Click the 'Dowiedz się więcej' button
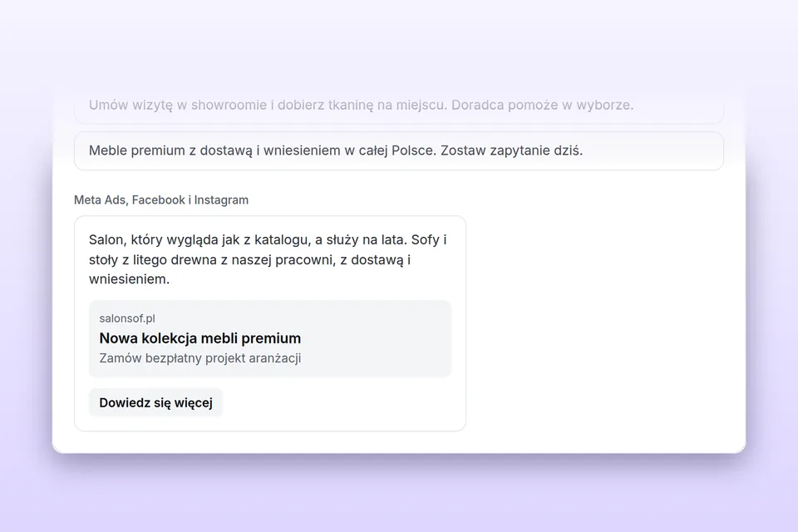Viewport: 798px width, 532px height. pyautogui.click(x=155, y=402)
